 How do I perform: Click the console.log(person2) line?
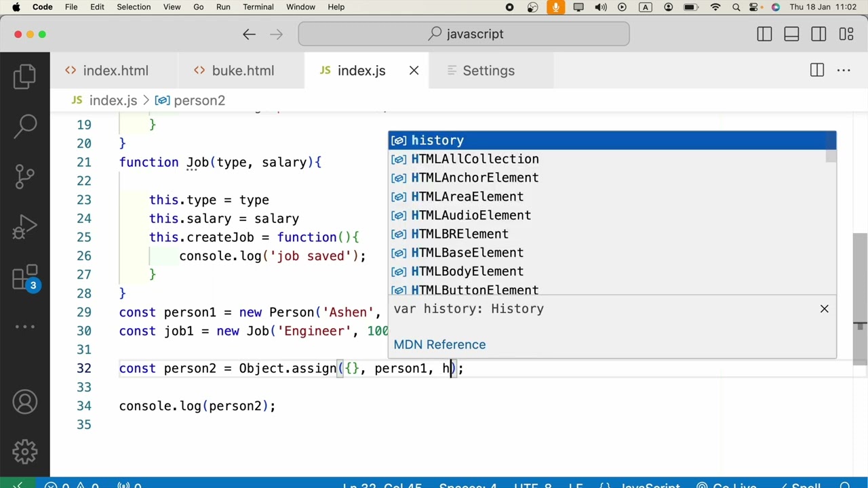(x=197, y=406)
